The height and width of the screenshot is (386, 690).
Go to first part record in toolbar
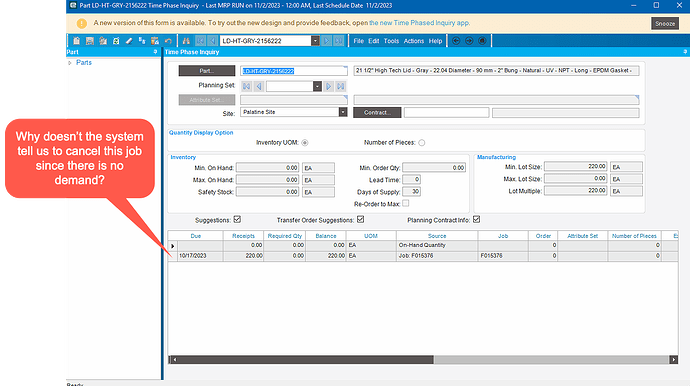point(200,41)
